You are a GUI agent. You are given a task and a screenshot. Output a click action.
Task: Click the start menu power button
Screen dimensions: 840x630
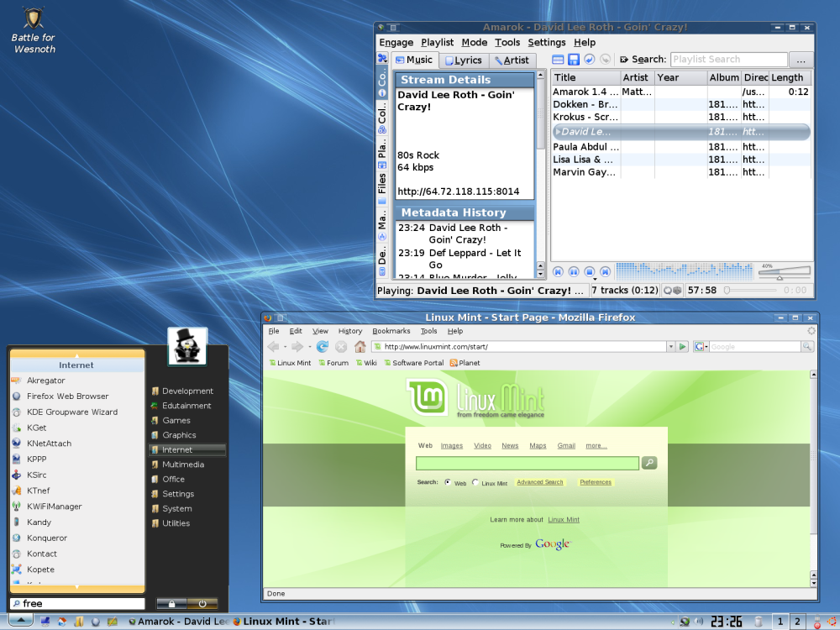click(x=202, y=604)
